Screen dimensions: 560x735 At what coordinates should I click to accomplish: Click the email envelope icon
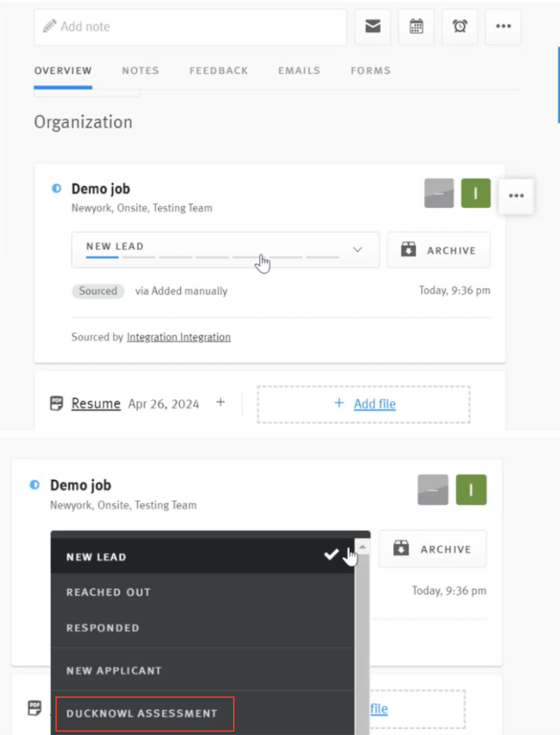[x=373, y=27]
